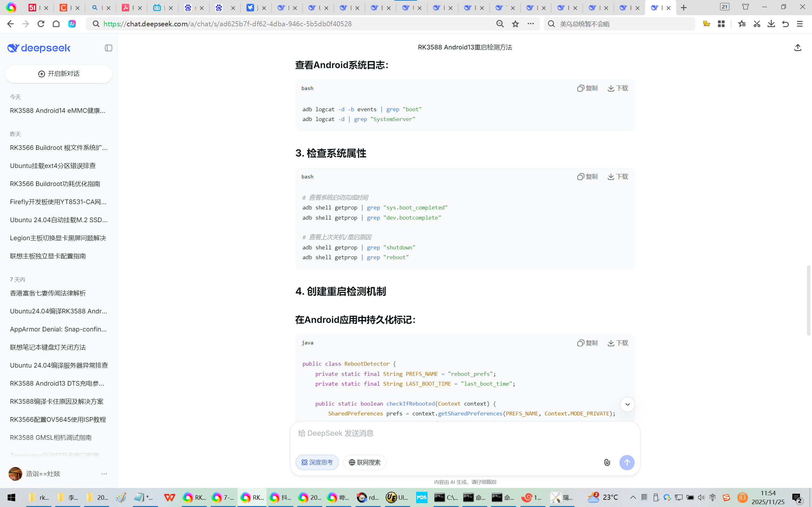Click the attach file paperclip icon
Viewport: 812px width, 507px height.
[607, 462]
